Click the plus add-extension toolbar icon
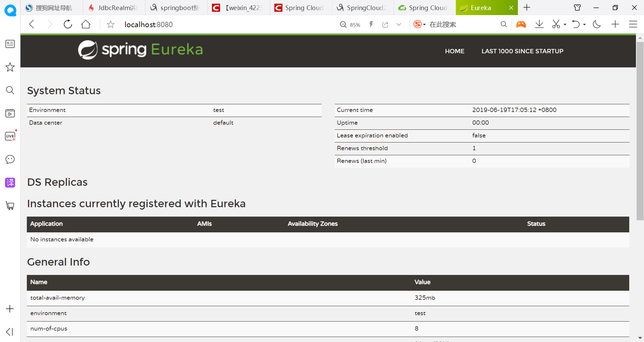This screenshot has height=342, width=644. tap(615, 24)
